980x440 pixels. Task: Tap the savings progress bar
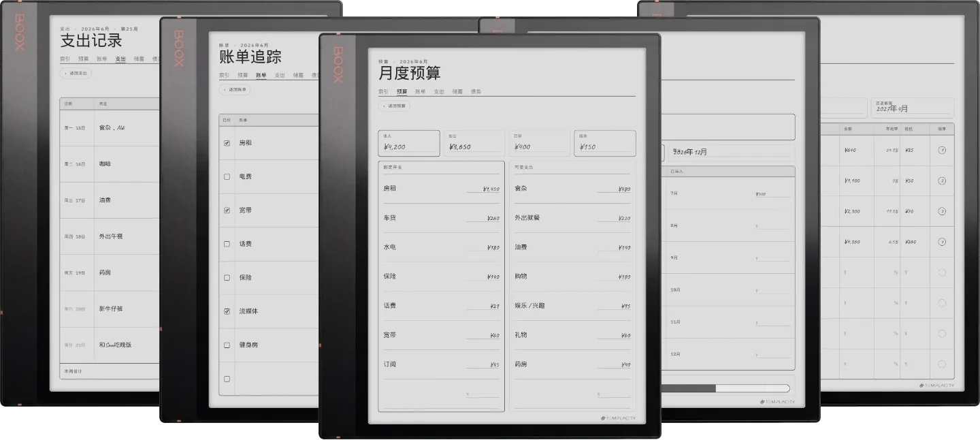click(x=725, y=388)
